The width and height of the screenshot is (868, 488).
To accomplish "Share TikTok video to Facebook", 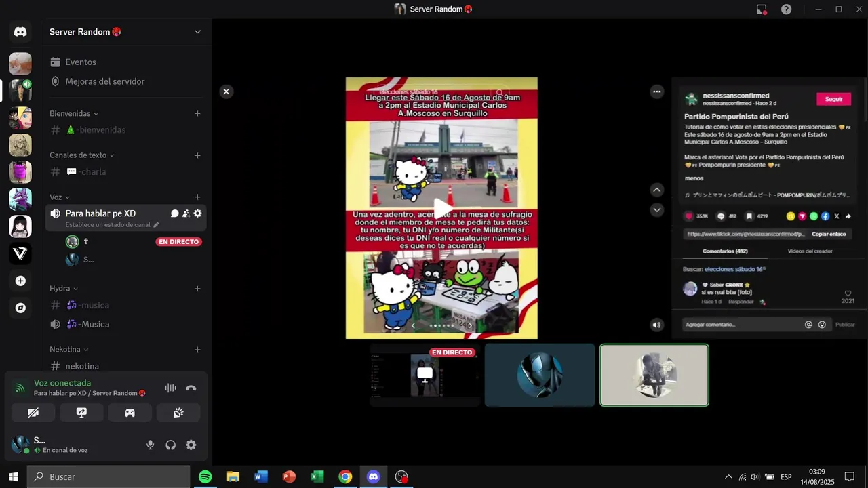I will point(825,216).
